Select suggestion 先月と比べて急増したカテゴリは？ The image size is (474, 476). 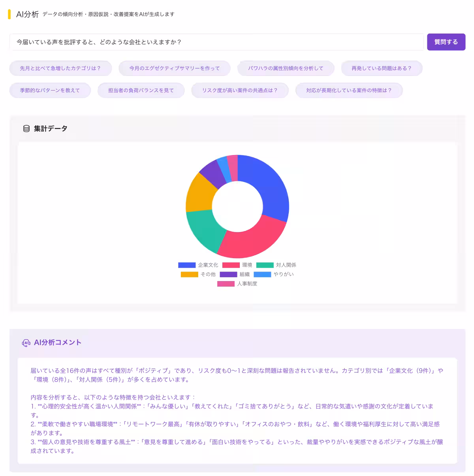click(x=60, y=68)
